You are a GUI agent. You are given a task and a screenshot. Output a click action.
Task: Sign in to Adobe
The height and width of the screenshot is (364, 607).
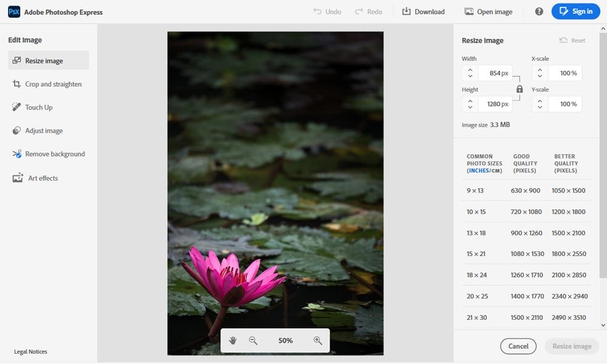click(575, 11)
